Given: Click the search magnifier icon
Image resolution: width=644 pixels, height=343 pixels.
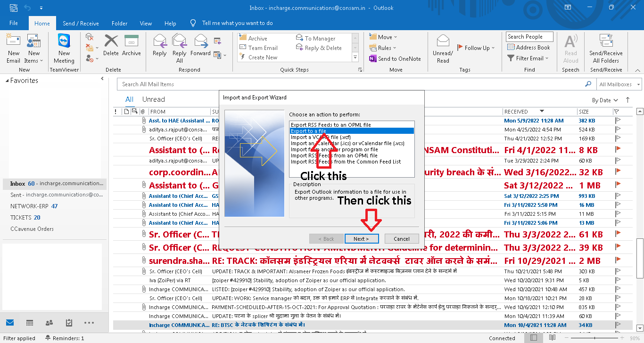Looking at the screenshot, I should 588,84.
